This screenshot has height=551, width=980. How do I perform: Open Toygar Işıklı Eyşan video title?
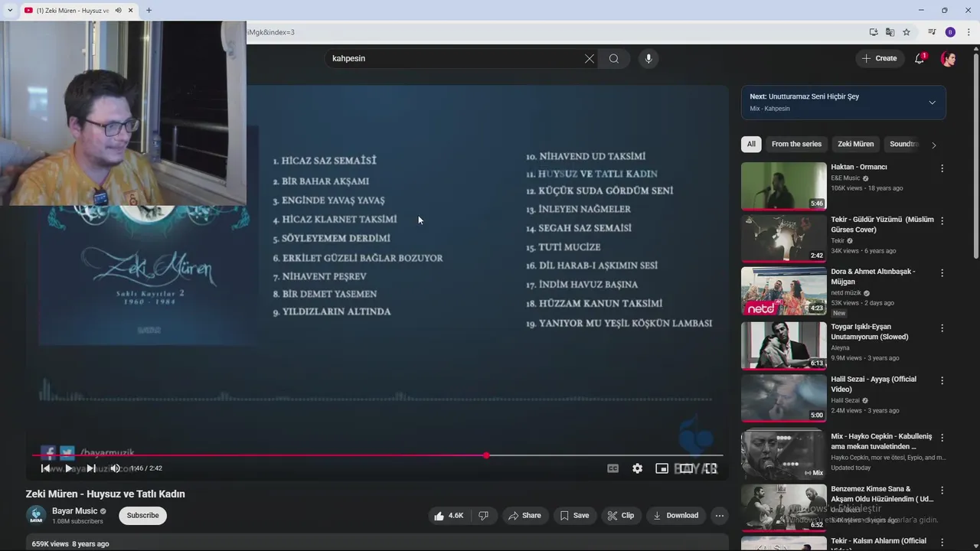[870, 331]
